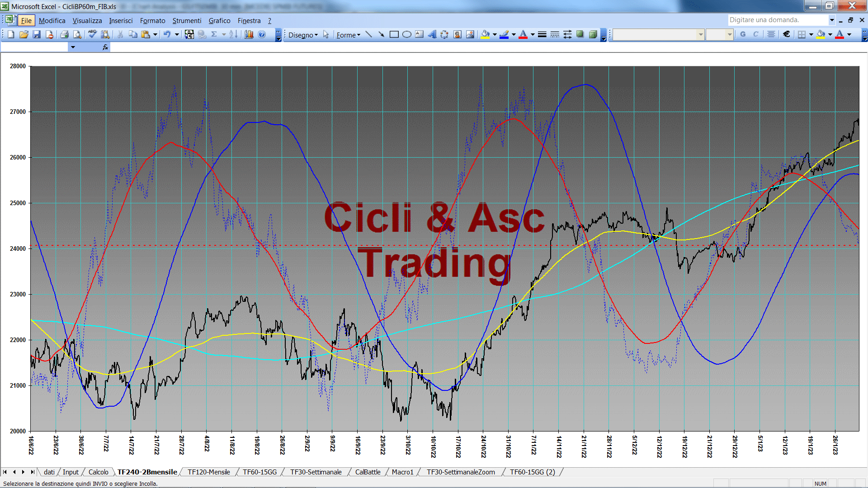Open the Disegno dropdown menu
This screenshot has width=868, height=488.
303,35
